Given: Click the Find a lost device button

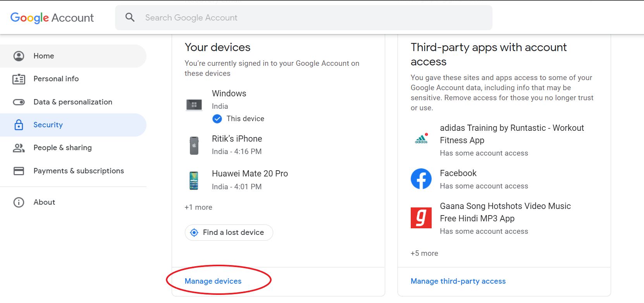Looking at the screenshot, I should [x=229, y=233].
